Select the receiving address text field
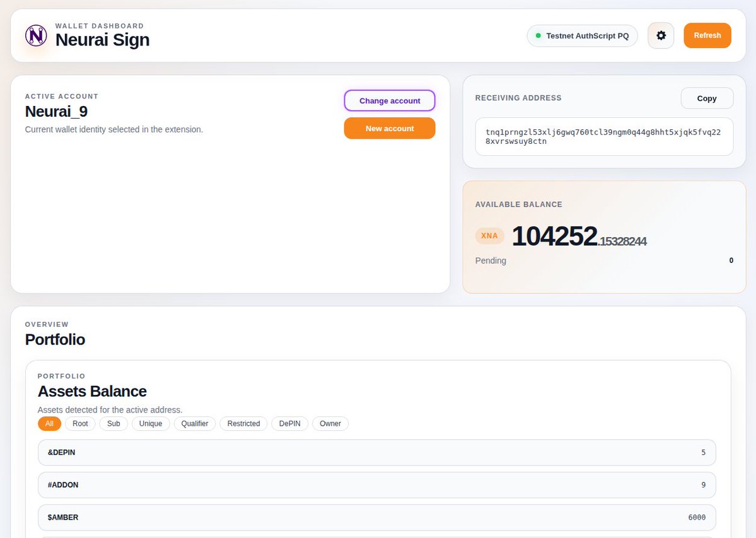 [604, 136]
